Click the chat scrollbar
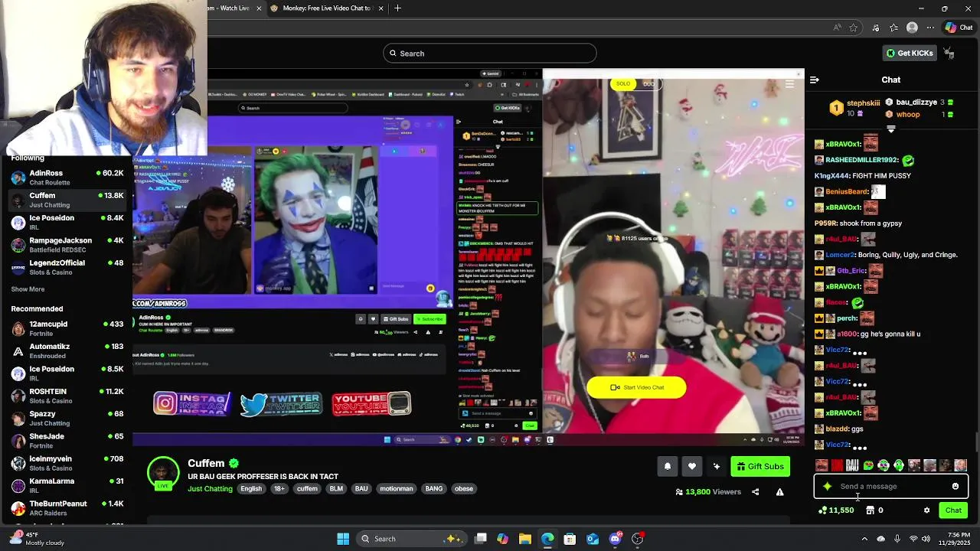The height and width of the screenshot is (551, 980). pyautogui.click(x=976, y=442)
